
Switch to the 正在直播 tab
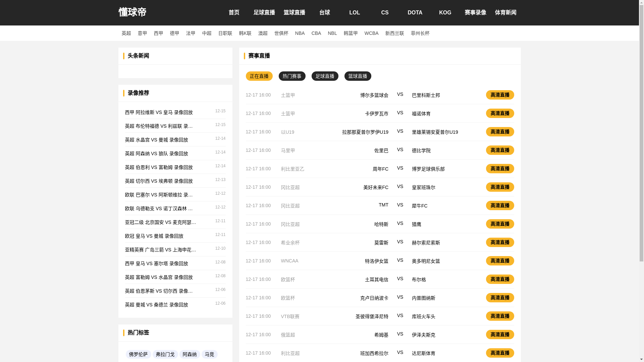tap(259, 76)
